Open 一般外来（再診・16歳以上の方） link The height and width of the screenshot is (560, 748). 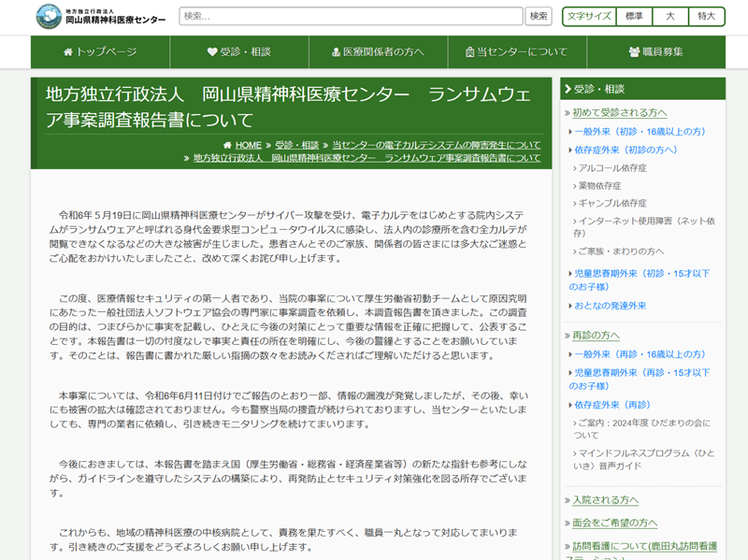coord(640,354)
